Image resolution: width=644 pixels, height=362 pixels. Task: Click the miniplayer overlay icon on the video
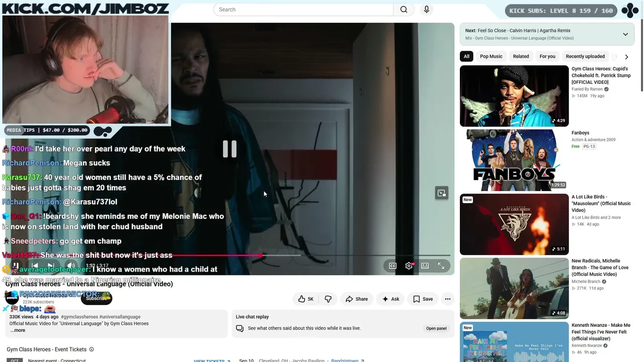(x=442, y=193)
